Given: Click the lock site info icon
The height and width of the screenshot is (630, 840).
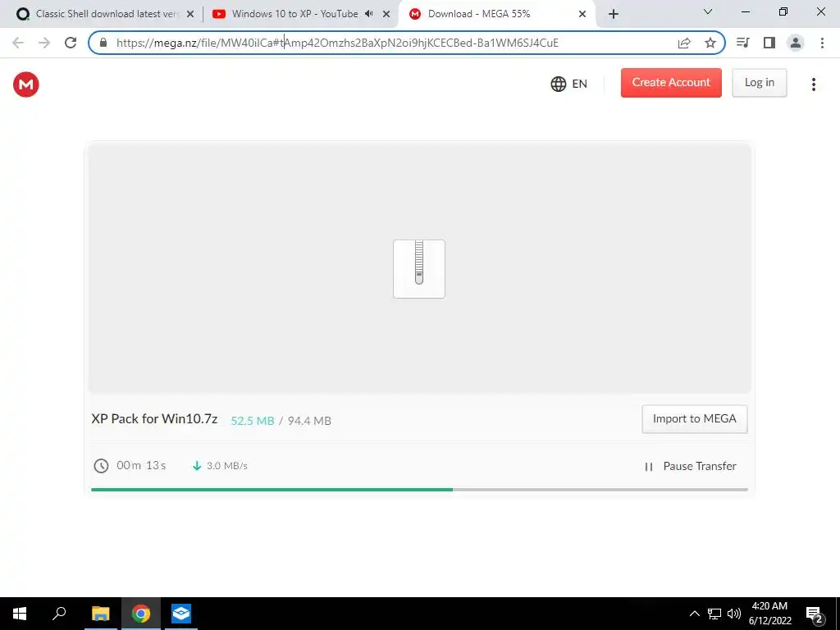Looking at the screenshot, I should 103,43.
